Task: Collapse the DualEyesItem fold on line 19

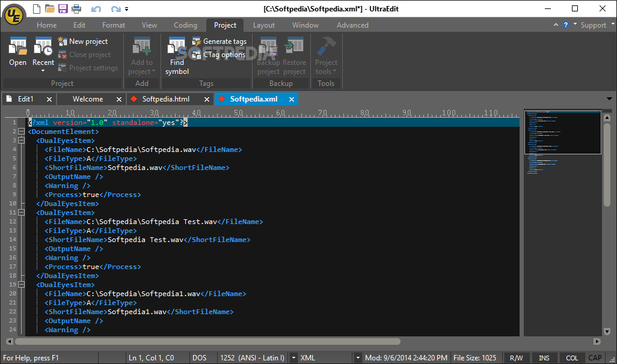Action: (x=21, y=284)
